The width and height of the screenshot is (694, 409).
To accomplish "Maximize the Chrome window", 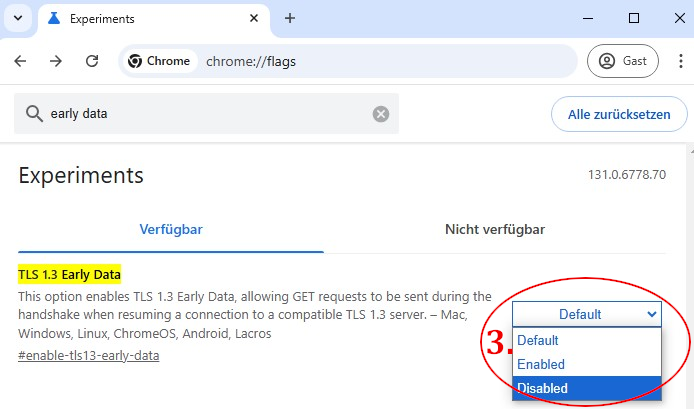I will (634, 18).
